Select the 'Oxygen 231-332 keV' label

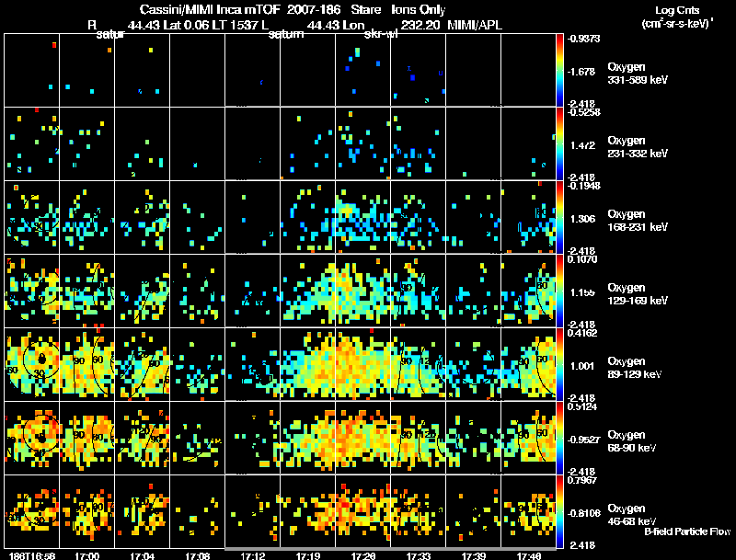coord(638,147)
